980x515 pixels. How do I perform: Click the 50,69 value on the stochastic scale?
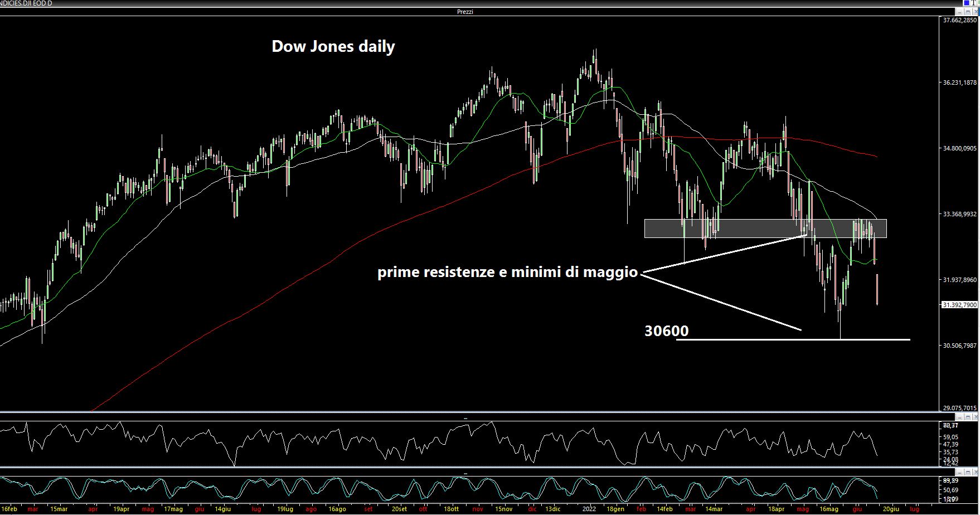[950, 490]
